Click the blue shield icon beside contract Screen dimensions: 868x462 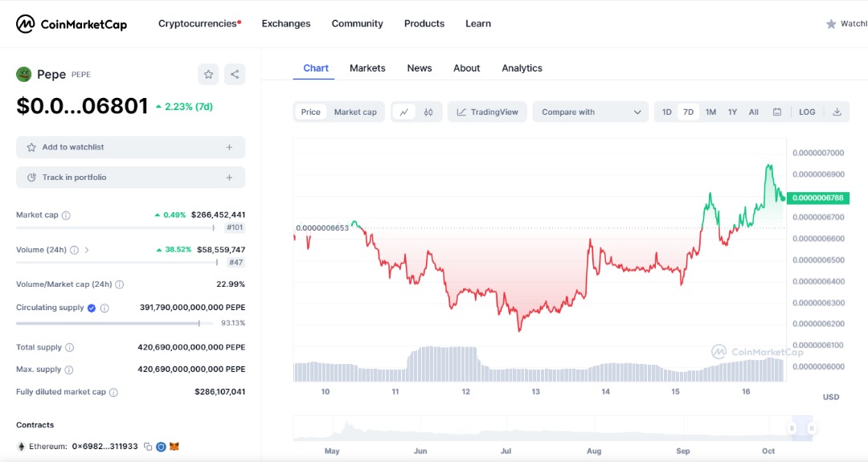click(161, 447)
